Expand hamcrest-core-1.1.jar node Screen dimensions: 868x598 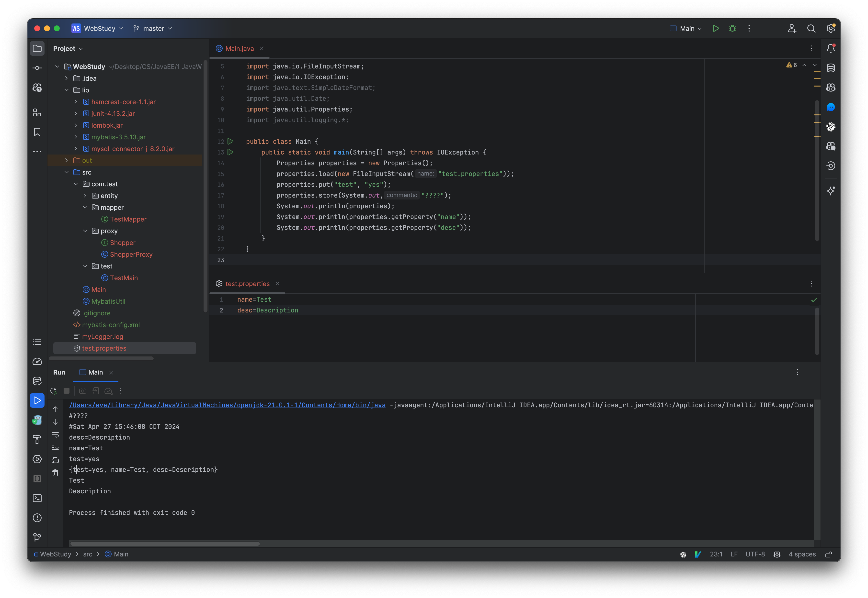tap(76, 101)
